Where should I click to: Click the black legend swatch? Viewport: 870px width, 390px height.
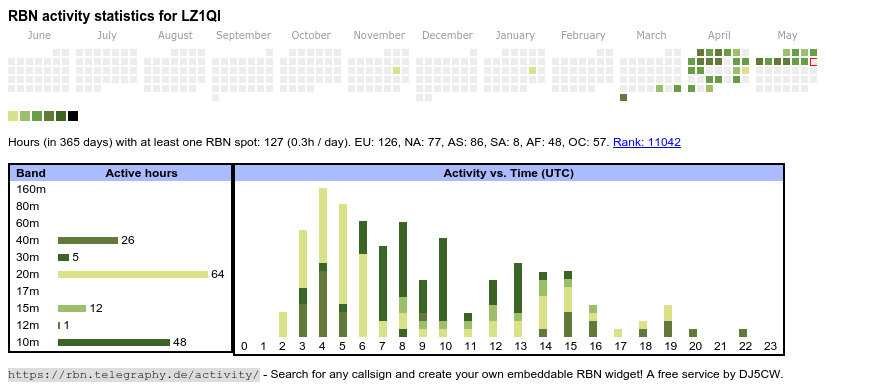(73, 116)
